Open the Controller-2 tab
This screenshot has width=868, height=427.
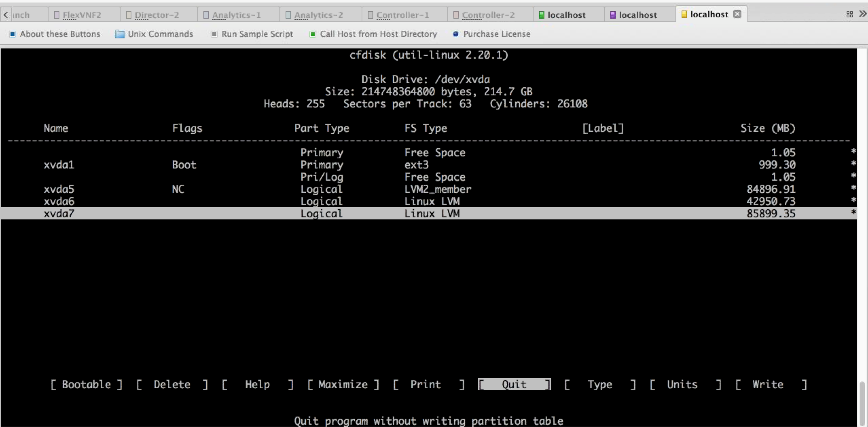488,15
